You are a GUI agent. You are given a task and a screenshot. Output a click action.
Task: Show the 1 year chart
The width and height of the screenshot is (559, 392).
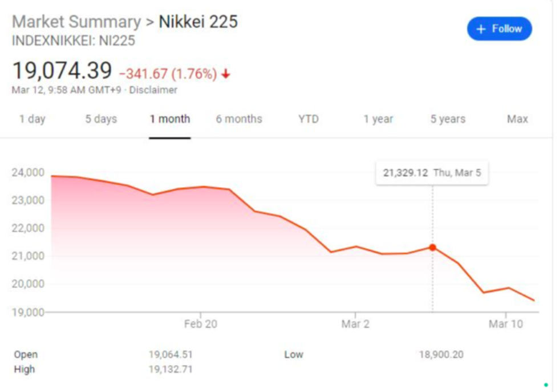click(x=379, y=119)
